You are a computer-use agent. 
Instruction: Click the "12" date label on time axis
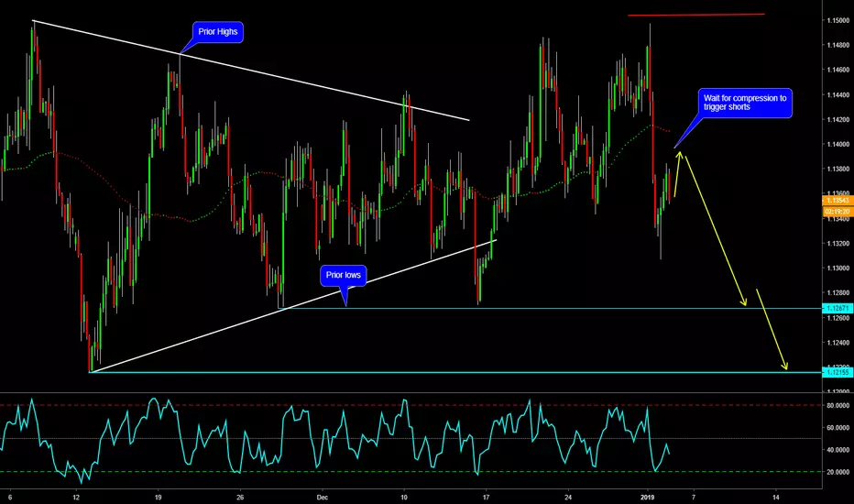click(x=76, y=497)
